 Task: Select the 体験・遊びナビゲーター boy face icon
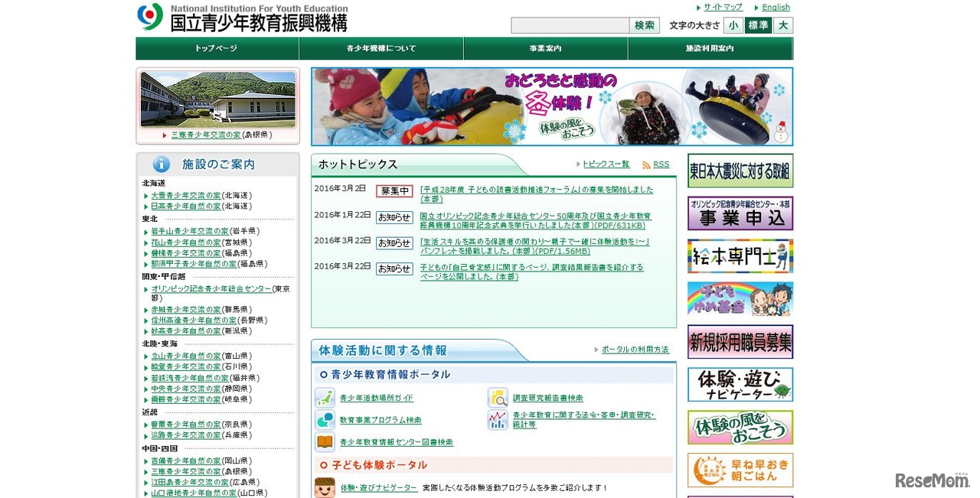click(325, 487)
